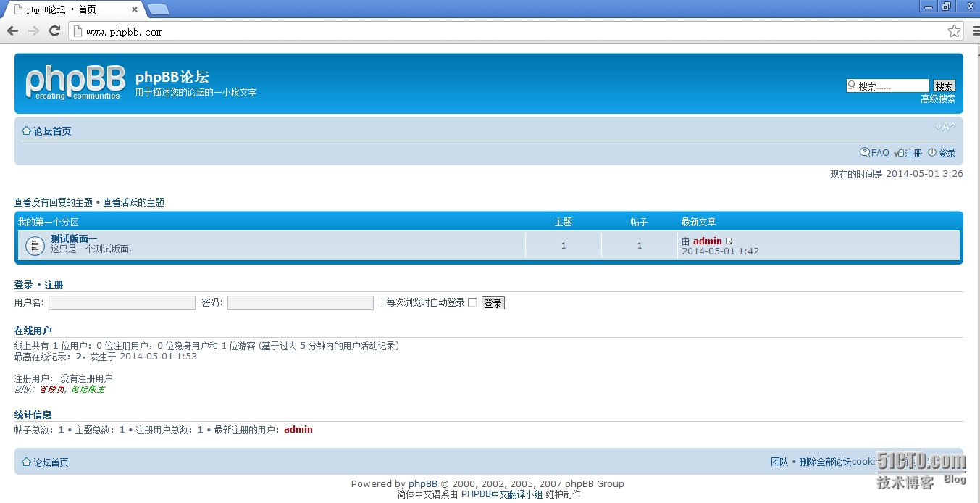Open 查看活跃的主题 link
This screenshot has height=503, width=980.
133,202
